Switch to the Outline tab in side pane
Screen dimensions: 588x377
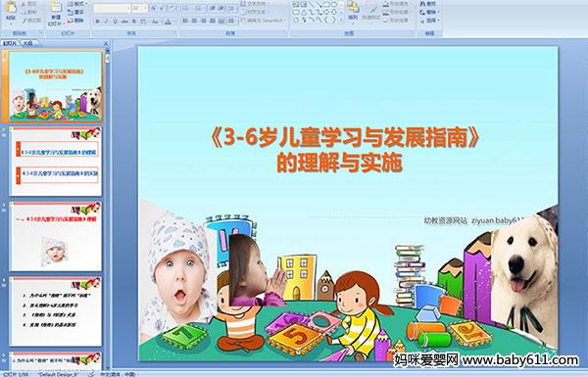tap(28, 43)
